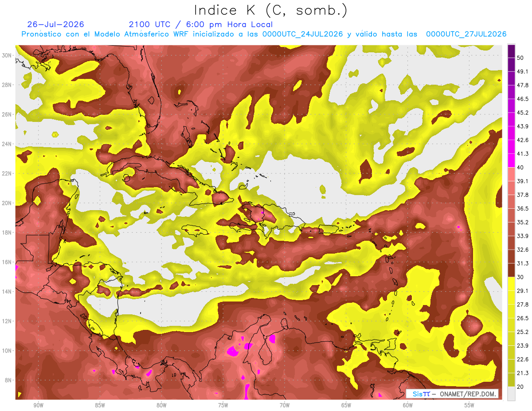
Task: Click the "65W" longitude label
Action: [346, 406]
